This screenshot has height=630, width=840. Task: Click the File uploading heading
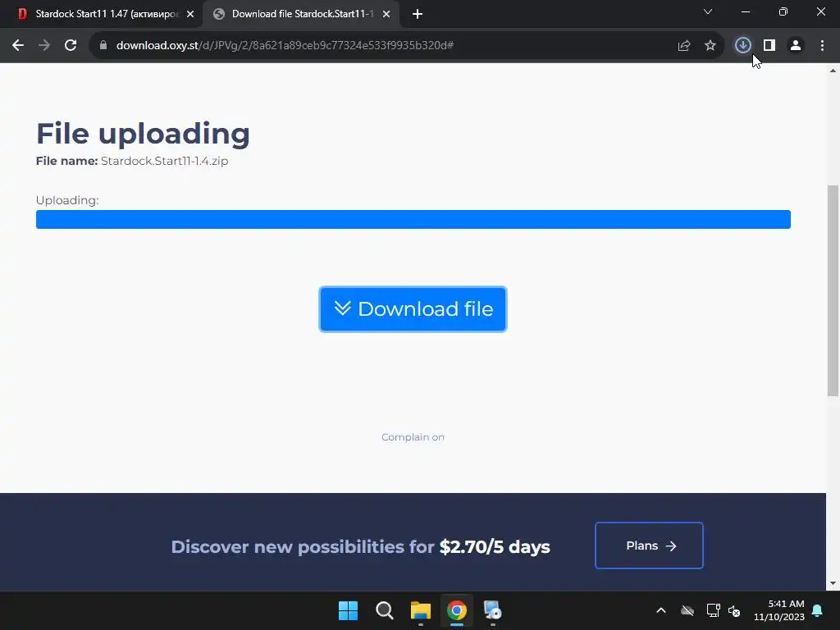(143, 133)
